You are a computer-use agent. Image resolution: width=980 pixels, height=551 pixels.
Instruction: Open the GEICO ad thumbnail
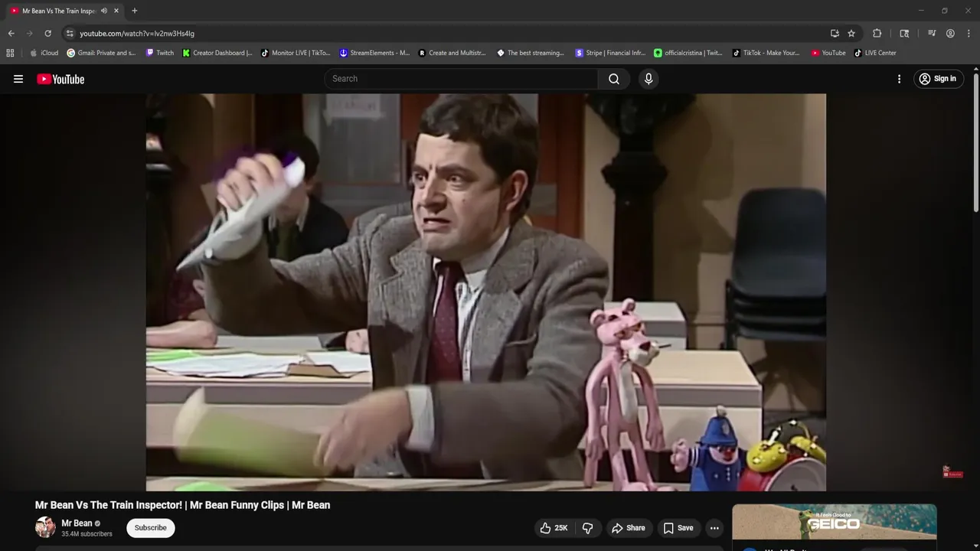pos(835,522)
